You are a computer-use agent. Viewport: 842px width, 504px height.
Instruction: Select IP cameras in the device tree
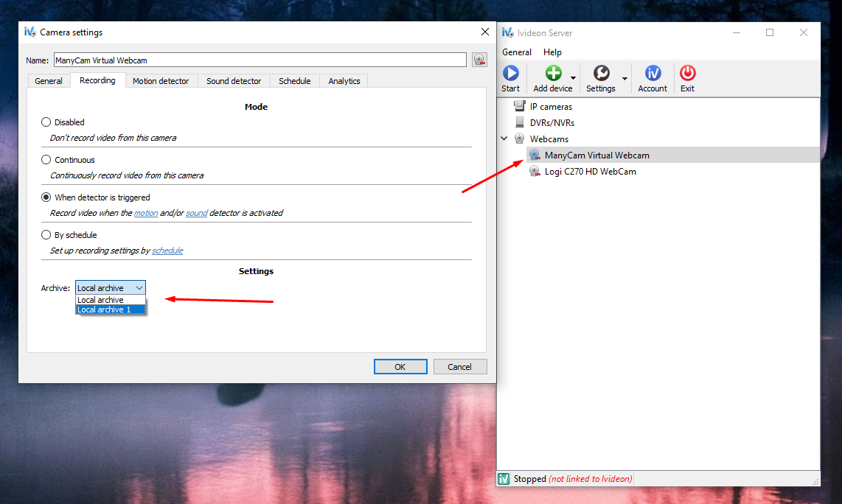point(551,106)
